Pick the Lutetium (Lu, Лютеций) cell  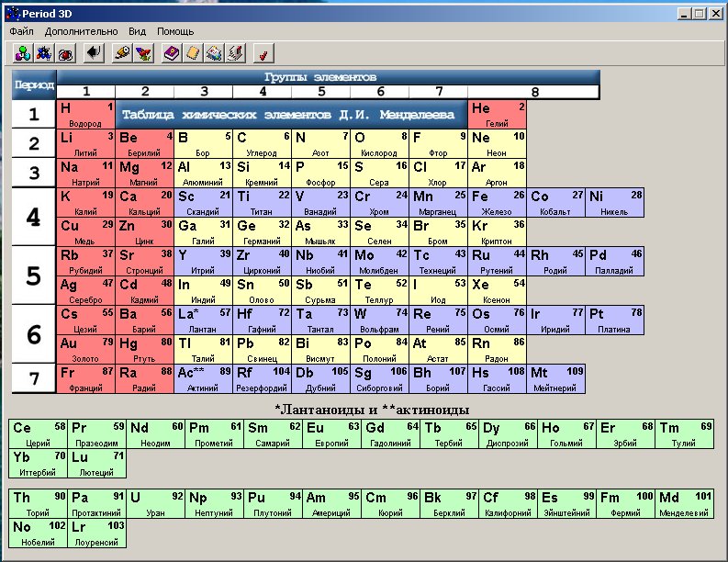(96, 464)
